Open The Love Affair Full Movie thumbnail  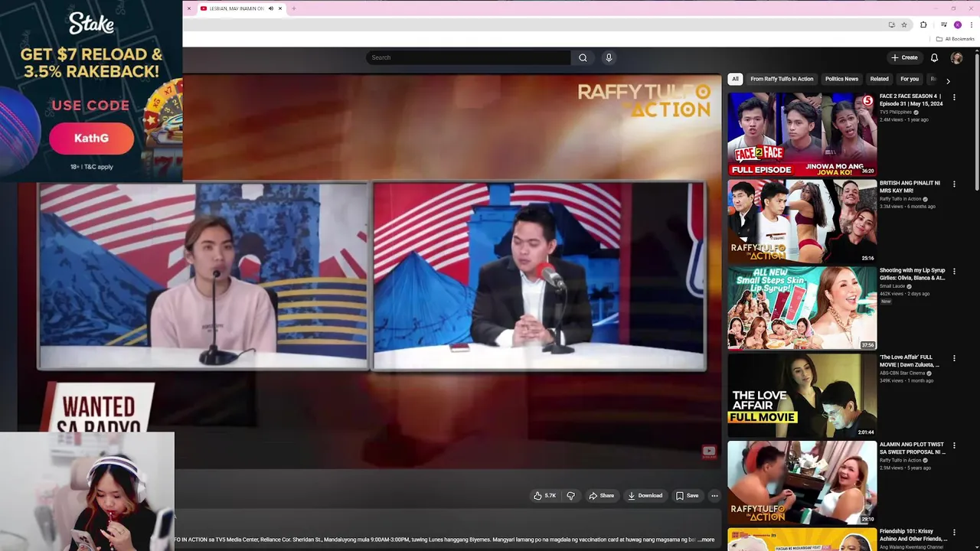tap(802, 395)
